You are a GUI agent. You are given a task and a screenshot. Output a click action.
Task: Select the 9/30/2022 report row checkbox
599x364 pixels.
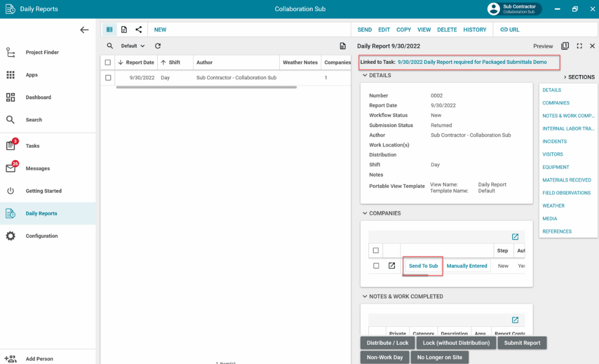click(108, 78)
